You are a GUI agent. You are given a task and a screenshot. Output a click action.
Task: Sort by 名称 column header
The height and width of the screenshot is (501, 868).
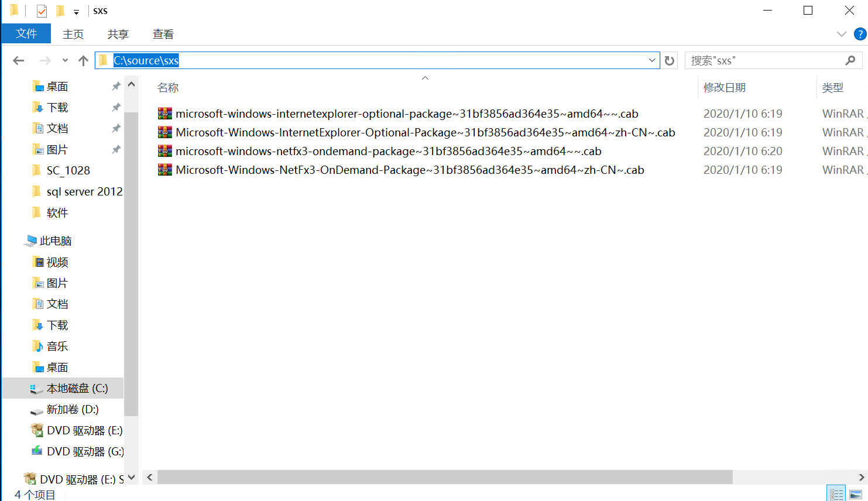pyautogui.click(x=168, y=88)
